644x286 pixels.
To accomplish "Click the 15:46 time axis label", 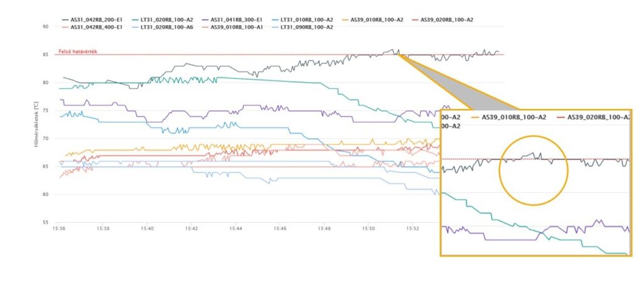I will [280, 227].
